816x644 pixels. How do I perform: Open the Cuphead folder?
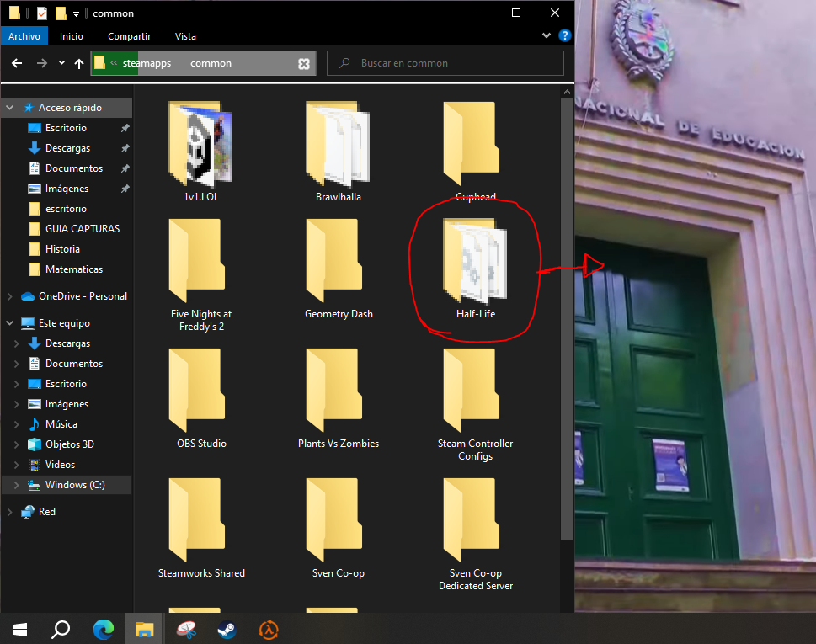475,151
